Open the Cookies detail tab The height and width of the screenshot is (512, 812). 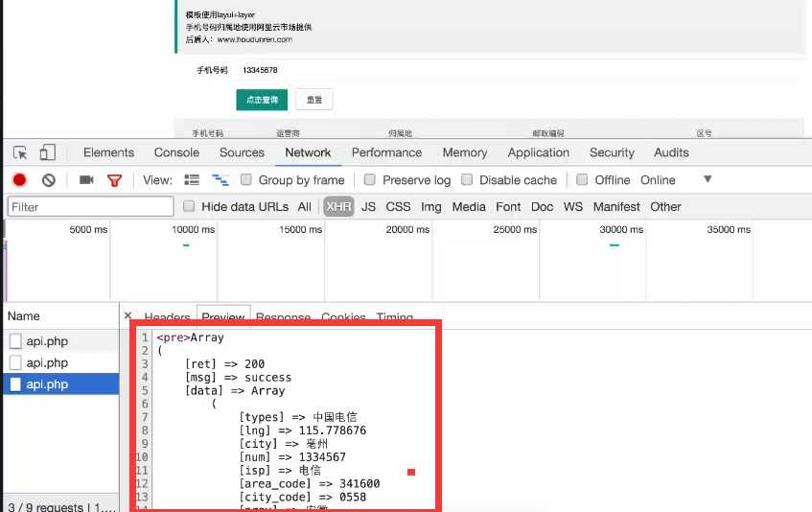pos(343,315)
